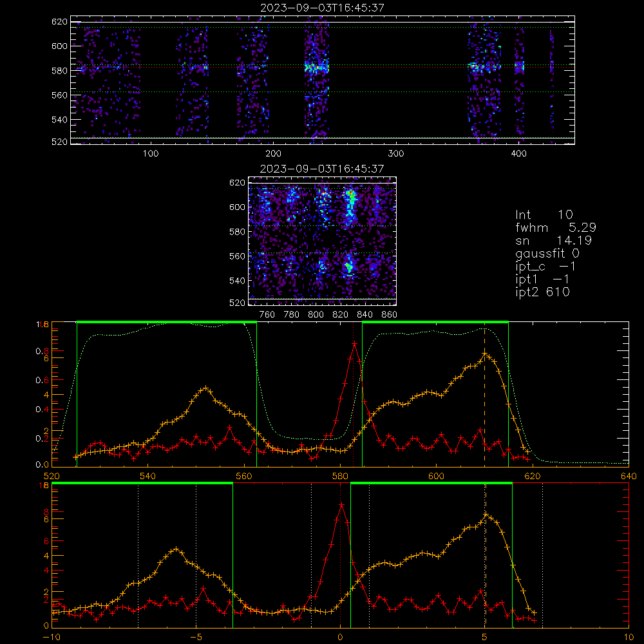Select the 'ipt_c -1' parameter line

click(x=545, y=267)
